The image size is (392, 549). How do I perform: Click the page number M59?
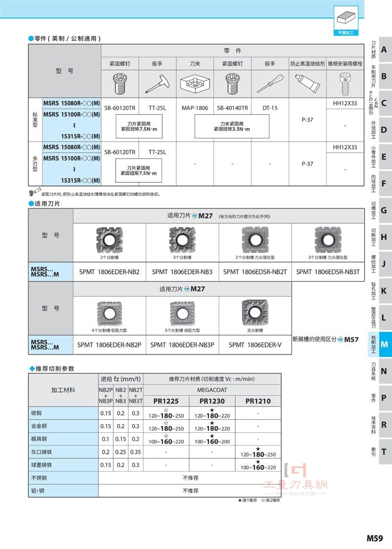coord(375,538)
